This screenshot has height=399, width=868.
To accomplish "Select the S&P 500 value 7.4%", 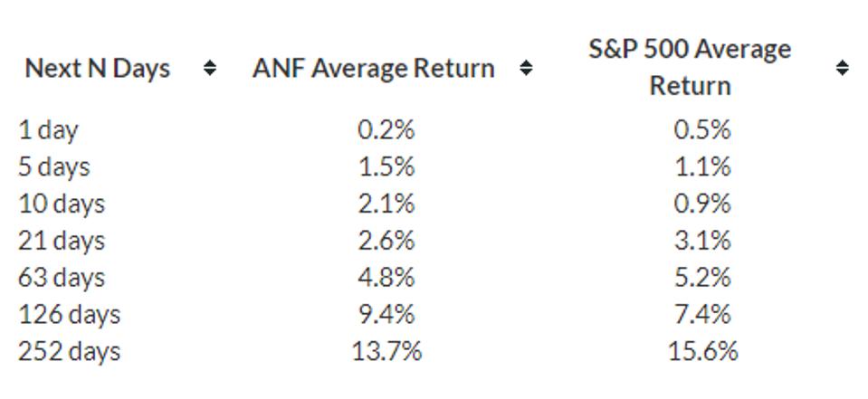I will tap(702, 315).
